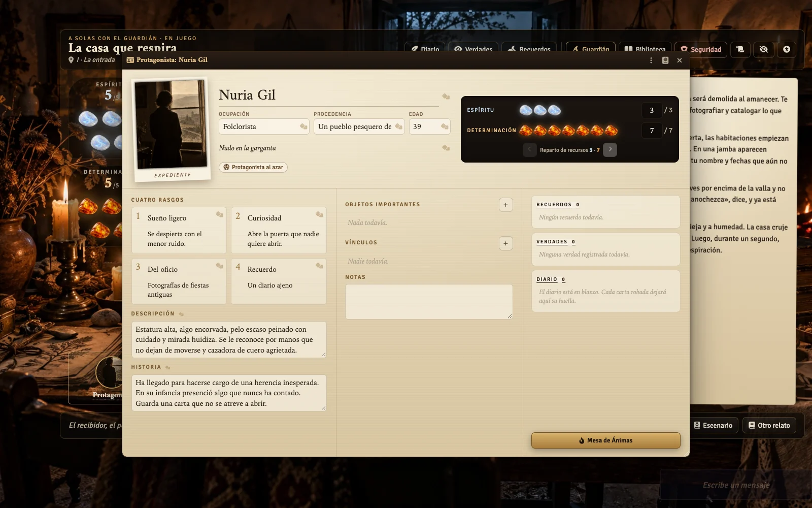This screenshot has height=508, width=812.
Task: Randomize the Descripción with its dice icon
Action: point(181,314)
